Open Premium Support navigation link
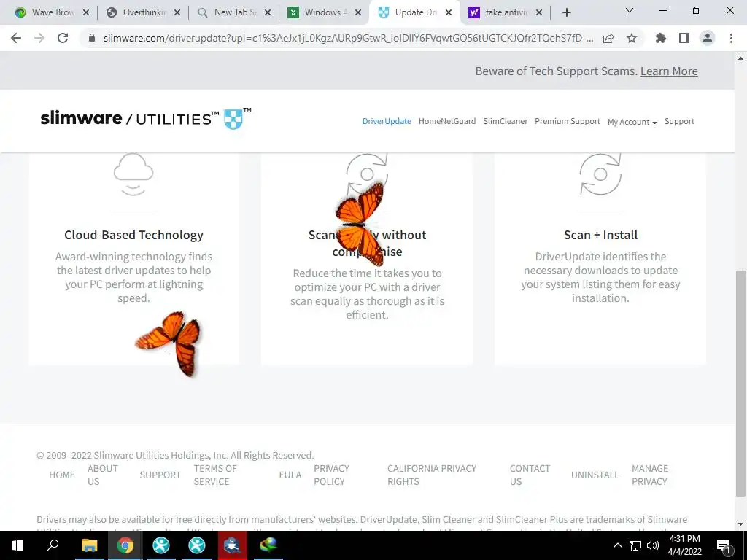The height and width of the screenshot is (560, 747). click(568, 121)
